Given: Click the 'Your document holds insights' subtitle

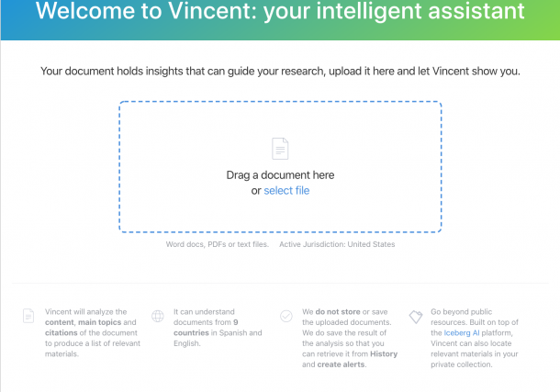Looking at the screenshot, I should click(280, 70).
